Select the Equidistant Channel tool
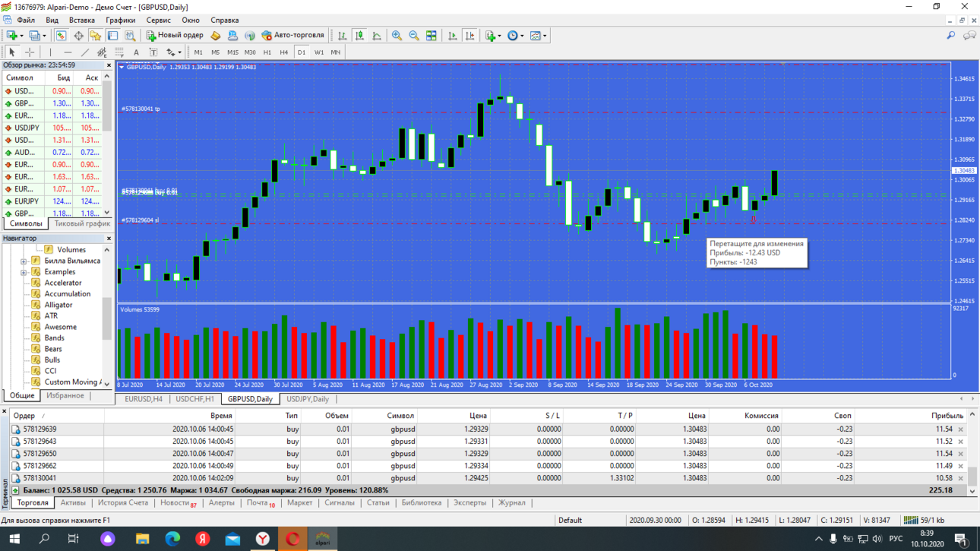This screenshot has height=551, width=980. 102,52
